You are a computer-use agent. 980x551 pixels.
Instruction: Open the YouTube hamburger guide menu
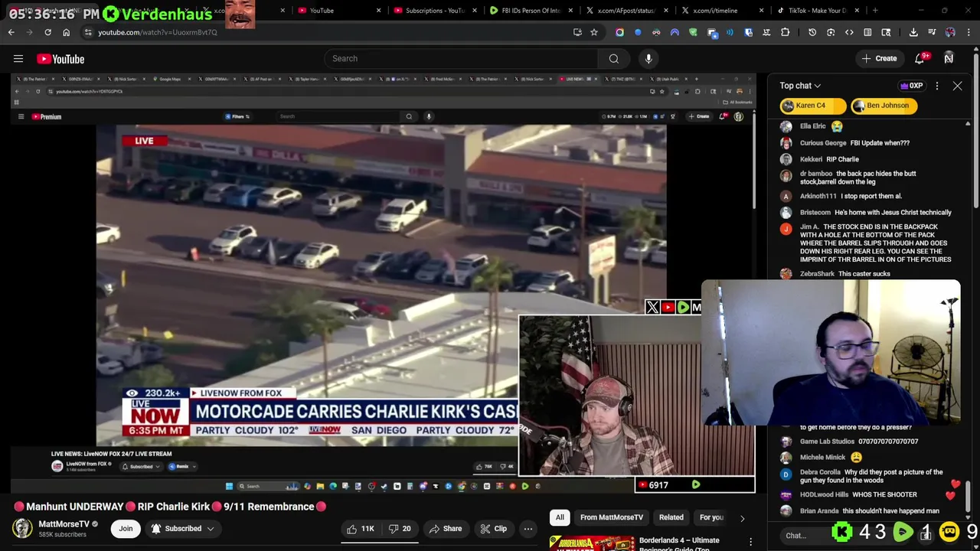pos(18,59)
